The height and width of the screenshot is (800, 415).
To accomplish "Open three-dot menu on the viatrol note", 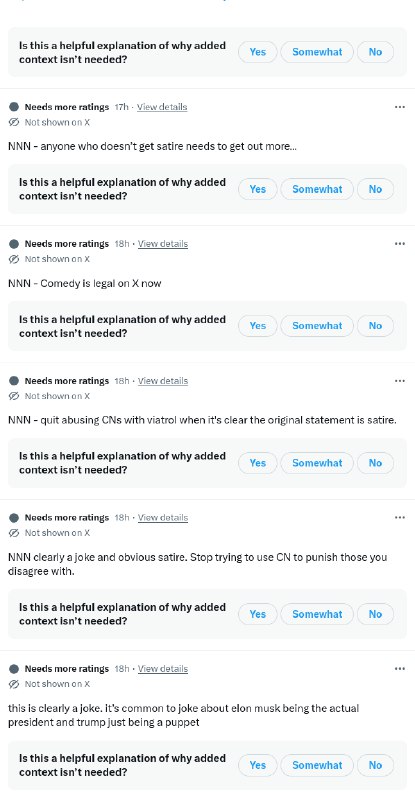I will [x=400, y=381].
